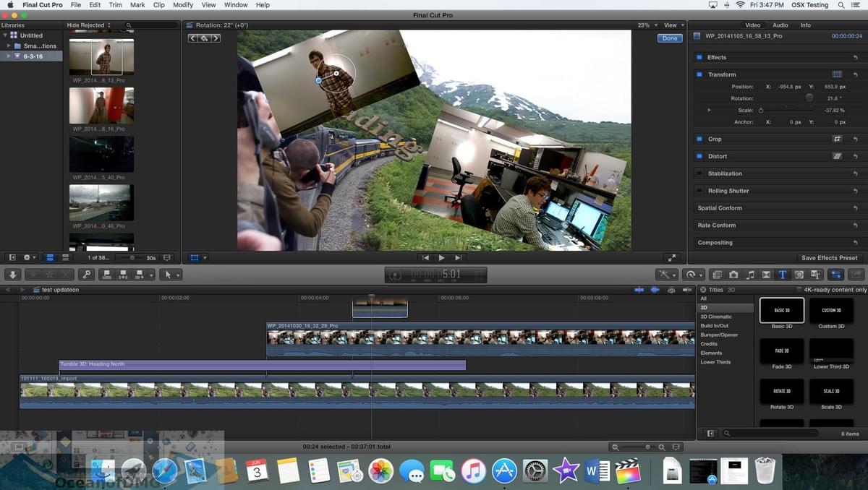Click the Import Media arrow button

pyautogui.click(x=12, y=275)
